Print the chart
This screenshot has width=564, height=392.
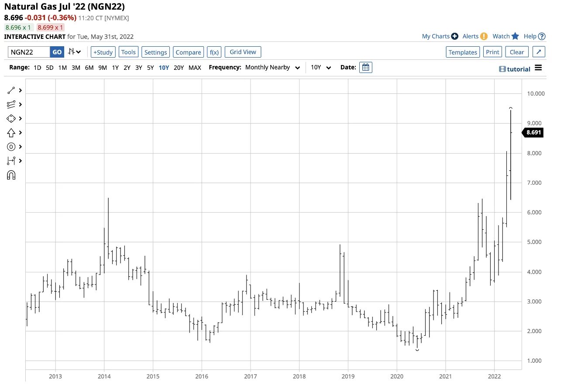pos(492,52)
